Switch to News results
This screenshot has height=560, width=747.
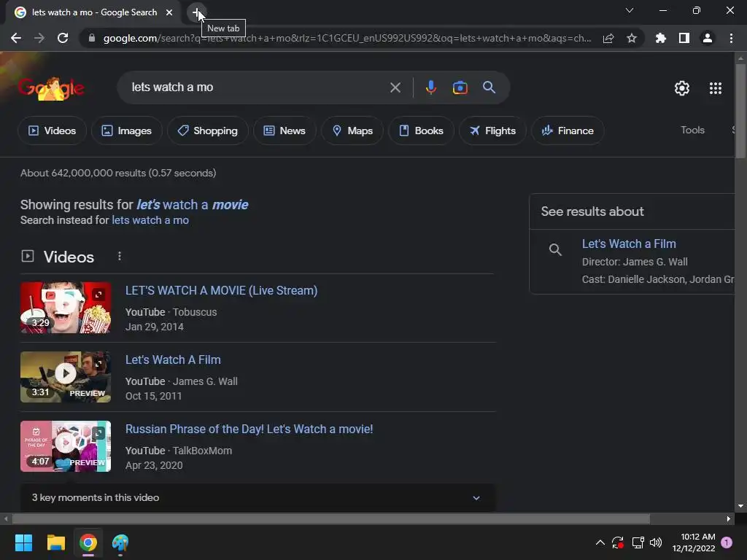(285, 131)
